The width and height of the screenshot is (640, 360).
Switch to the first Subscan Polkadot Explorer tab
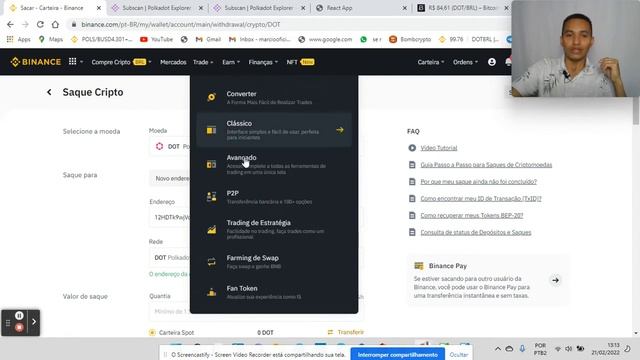tap(157, 8)
